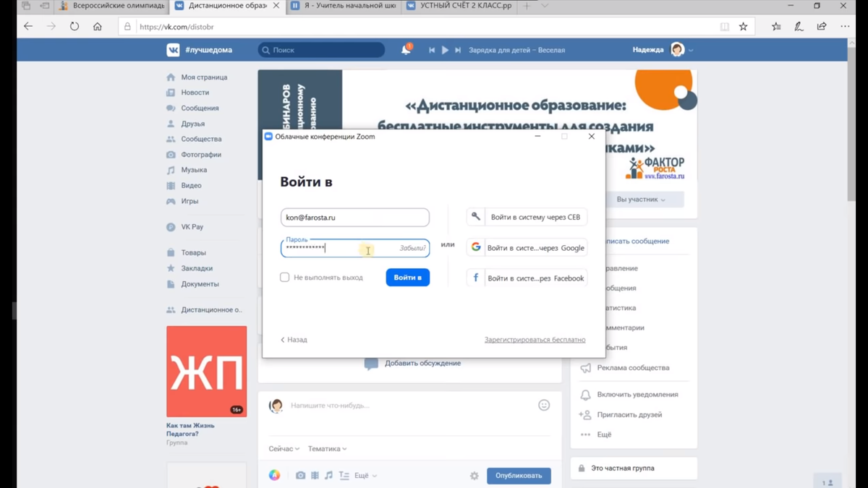
Task: Attach video via film icon in post box
Action: click(x=315, y=476)
